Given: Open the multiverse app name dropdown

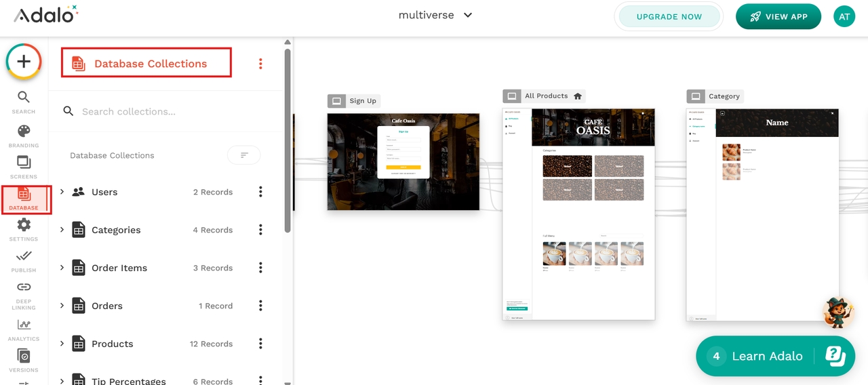Looking at the screenshot, I should (x=435, y=15).
